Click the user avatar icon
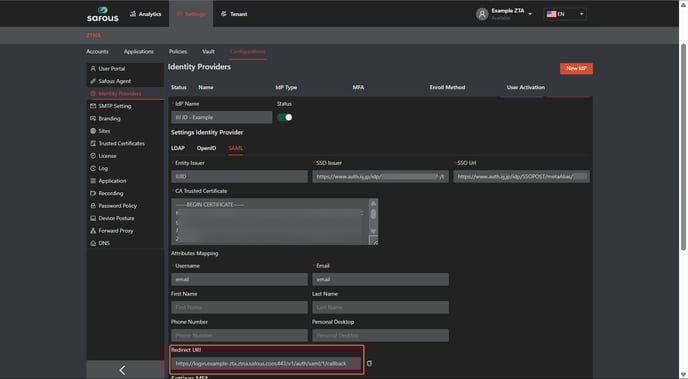688x379 pixels. coord(482,14)
